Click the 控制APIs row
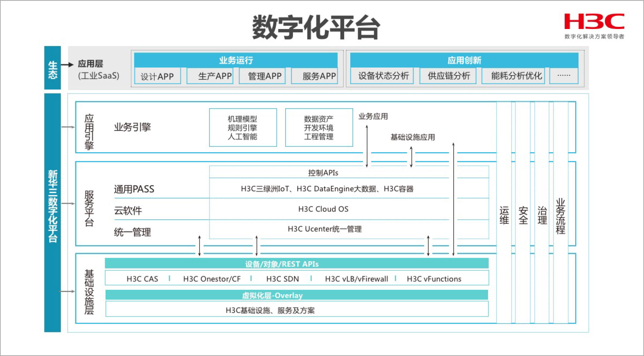Screen dimensions: 644x356 point(323,173)
